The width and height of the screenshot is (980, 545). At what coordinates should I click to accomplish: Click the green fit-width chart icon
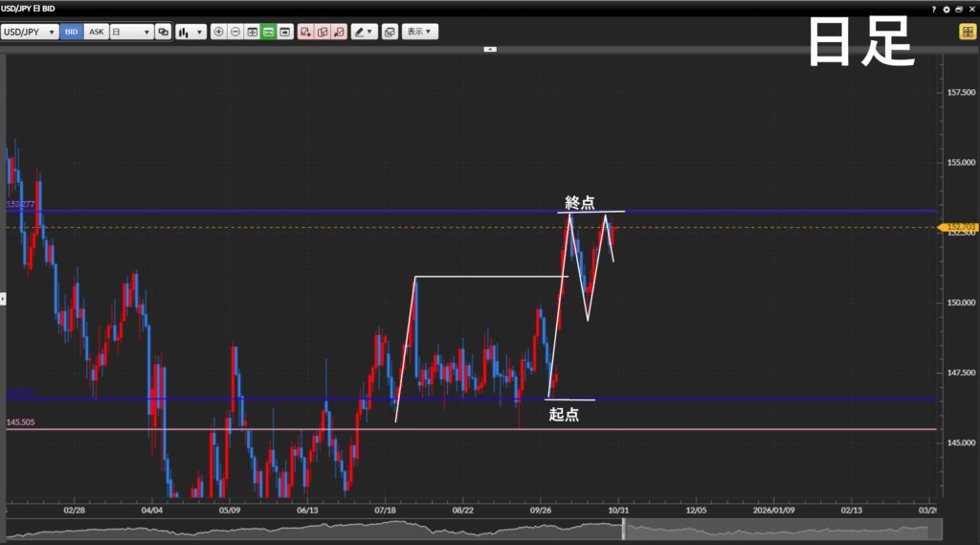tap(269, 32)
